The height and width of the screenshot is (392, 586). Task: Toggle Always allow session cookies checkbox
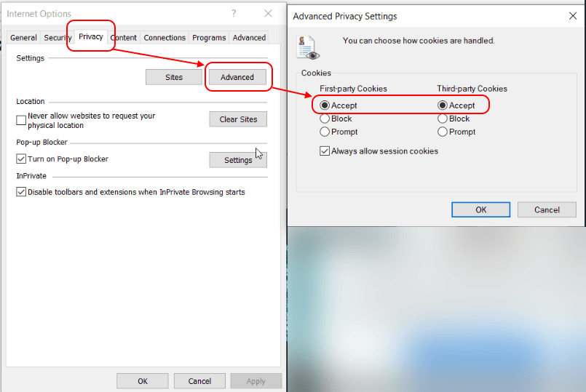click(x=325, y=151)
